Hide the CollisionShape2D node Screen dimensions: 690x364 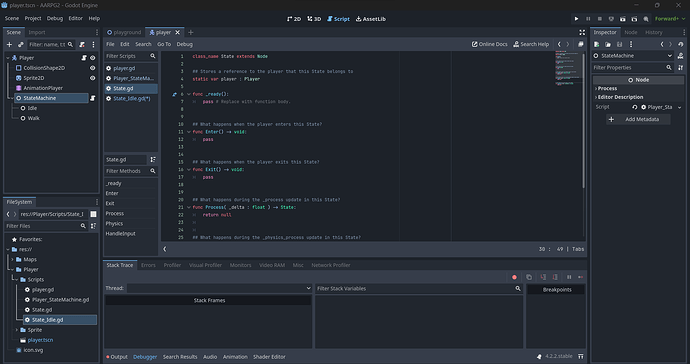click(92, 68)
